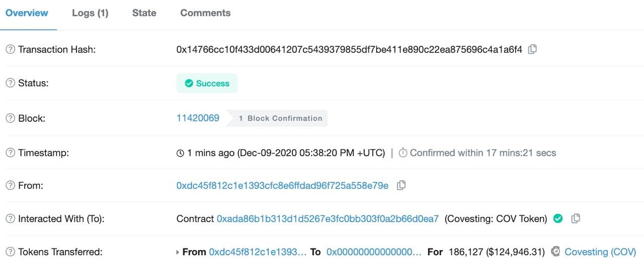Expand the token transfer arrow before From
This screenshot has width=644, height=268.
coord(178,252)
